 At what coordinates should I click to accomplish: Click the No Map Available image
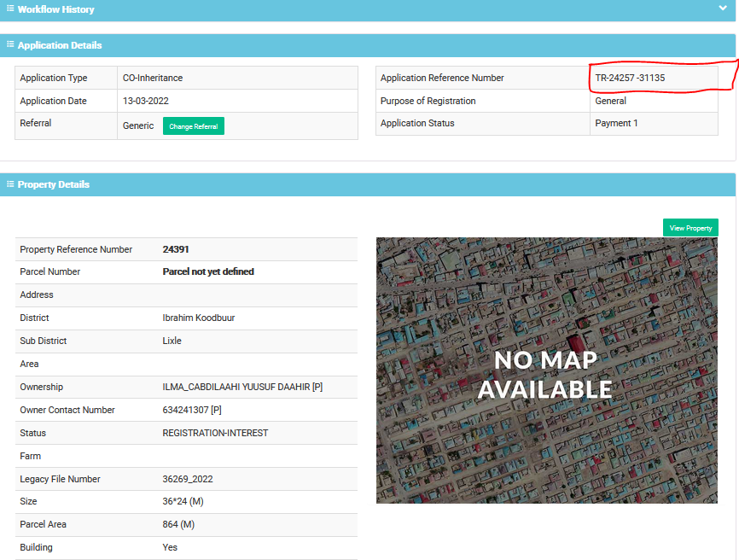pos(547,370)
